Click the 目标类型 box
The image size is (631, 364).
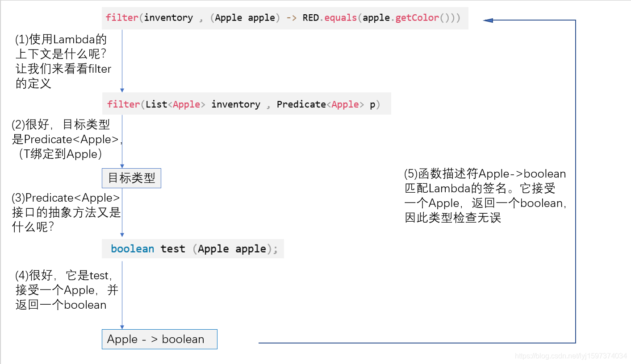[132, 178]
